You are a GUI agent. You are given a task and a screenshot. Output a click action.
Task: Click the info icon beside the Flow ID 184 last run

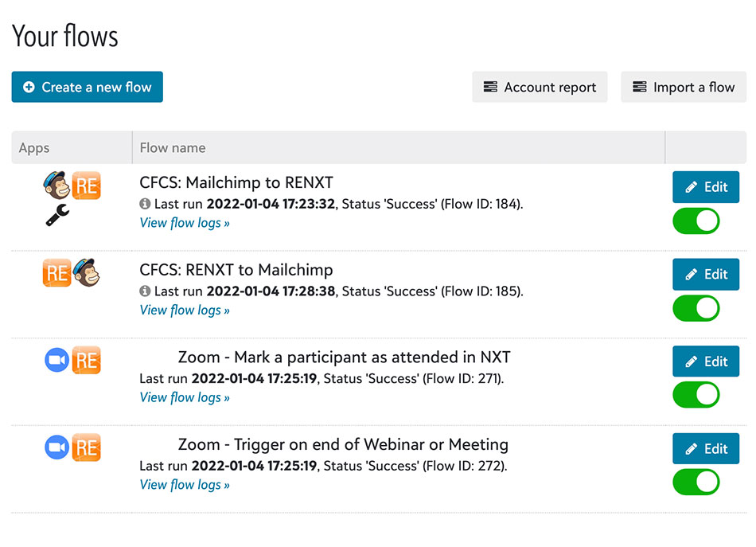[x=145, y=204]
